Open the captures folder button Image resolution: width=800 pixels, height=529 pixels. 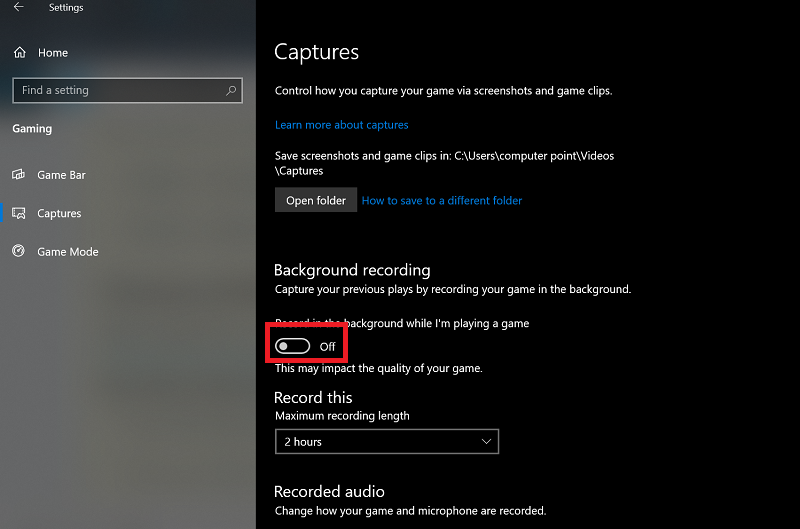click(x=316, y=200)
